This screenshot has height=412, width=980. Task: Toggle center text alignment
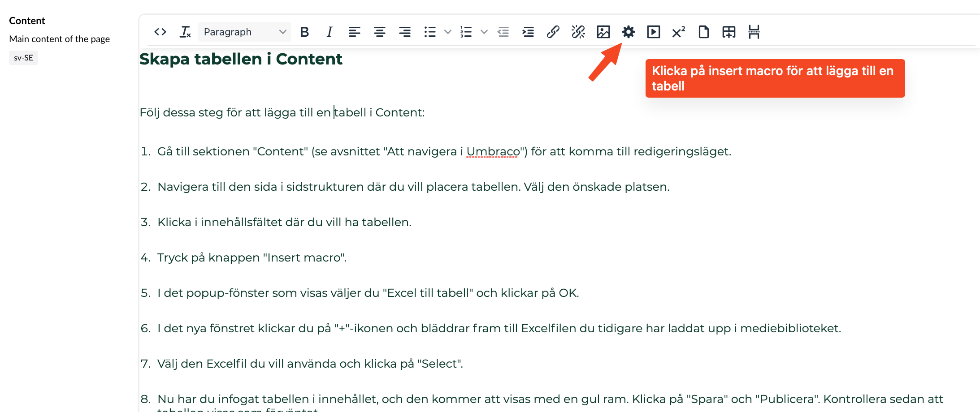pyautogui.click(x=380, y=32)
